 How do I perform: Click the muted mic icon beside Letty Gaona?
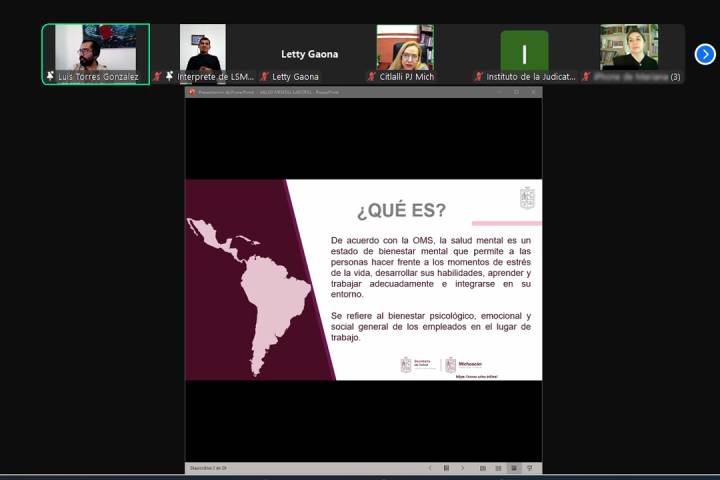264,76
